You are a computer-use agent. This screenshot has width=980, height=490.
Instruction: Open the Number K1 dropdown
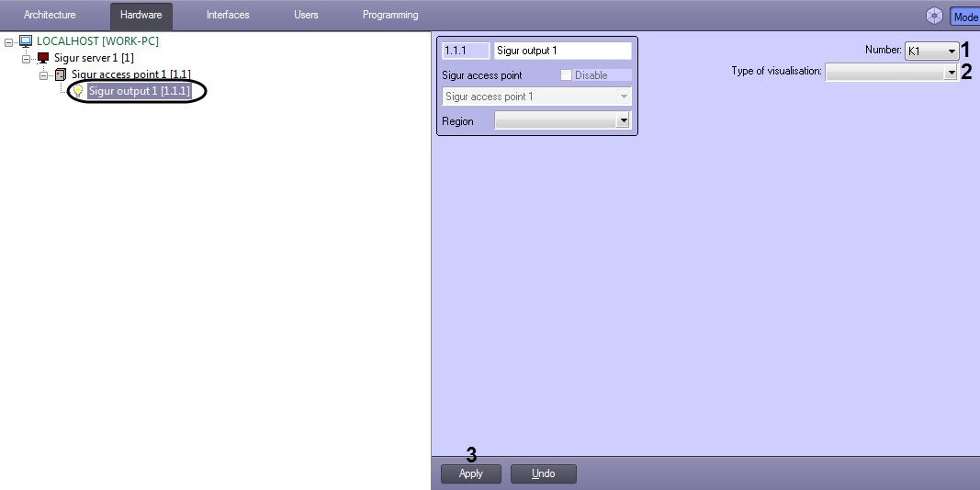(x=931, y=51)
